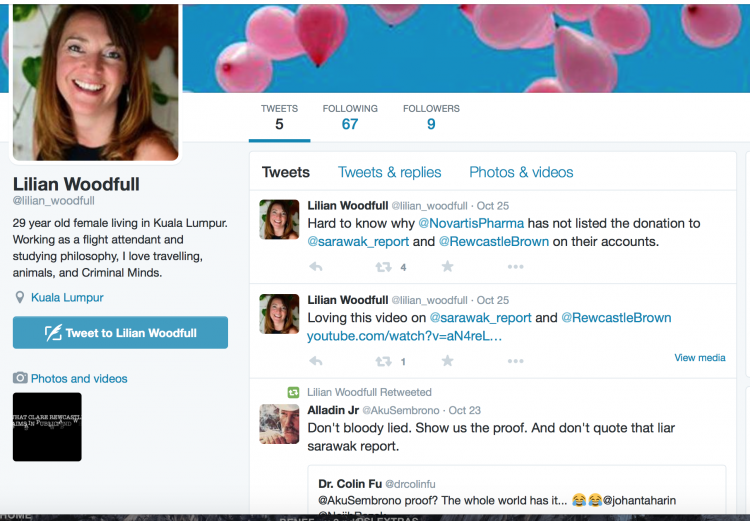Click the Oct 23 tweet timestamp
This screenshot has width=750, height=521.
coord(464,410)
